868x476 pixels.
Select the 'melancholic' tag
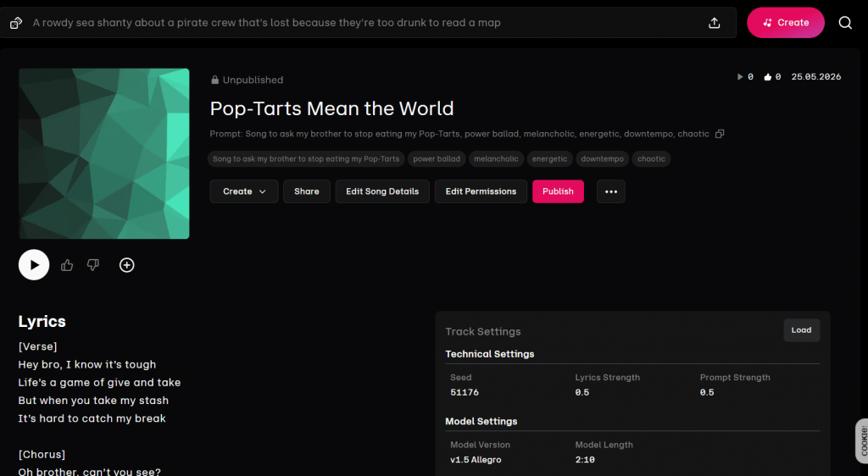(x=496, y=158)
